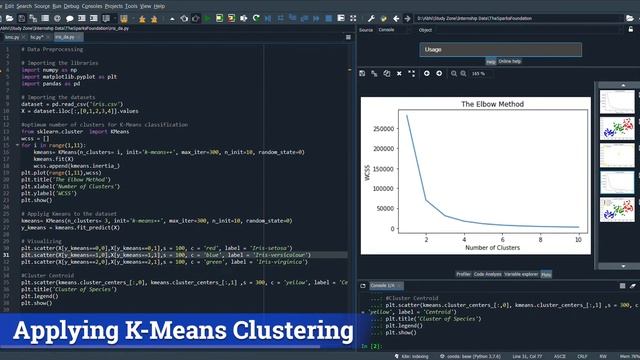Screen dimensions: 640x360
Task: Open the Consoles menu
Action: point(92,6)
